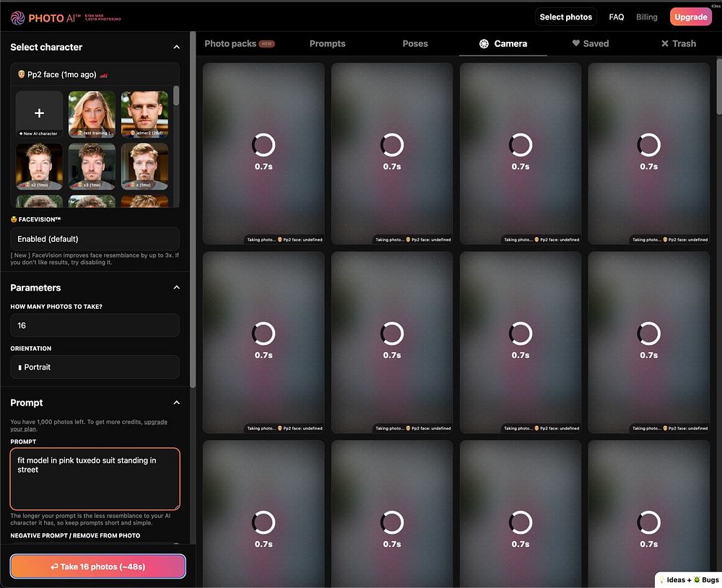Viewport: 722px width, 588px height.
Task: Select the test training female character thumbnail
Action: (x=92, y=114)
